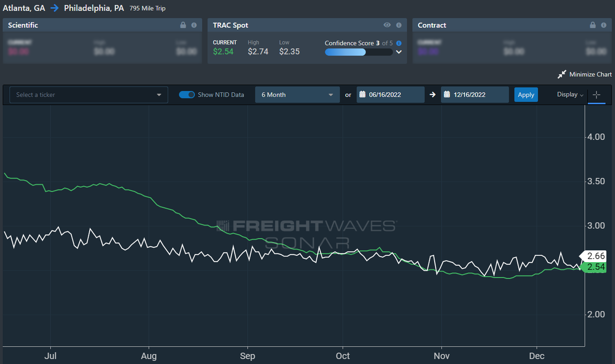Click the Minimize Chart label

click(590, 75)
